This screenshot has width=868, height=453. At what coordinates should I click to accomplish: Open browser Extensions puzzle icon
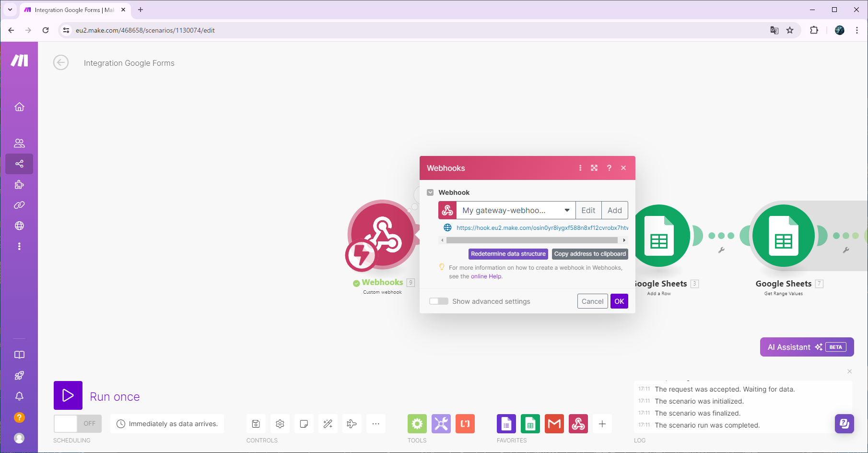tap(814, 30)
